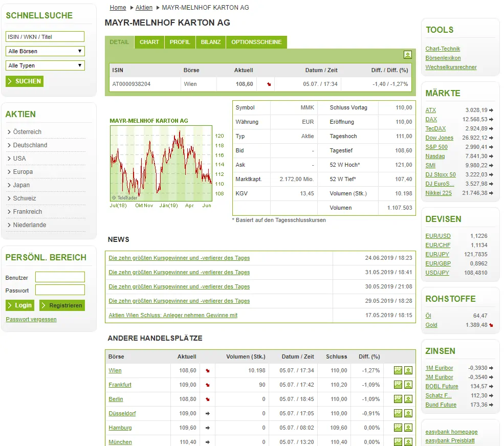Click the trend arrow next to the ATX value
Image resolution: width=504 pixels, height=446 pixels.
(x=491, y=110)
